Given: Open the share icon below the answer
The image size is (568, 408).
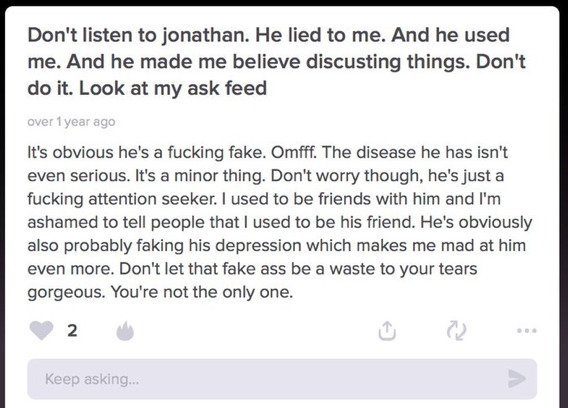Looking at the screenshot, I should click(x=387, y=330).
